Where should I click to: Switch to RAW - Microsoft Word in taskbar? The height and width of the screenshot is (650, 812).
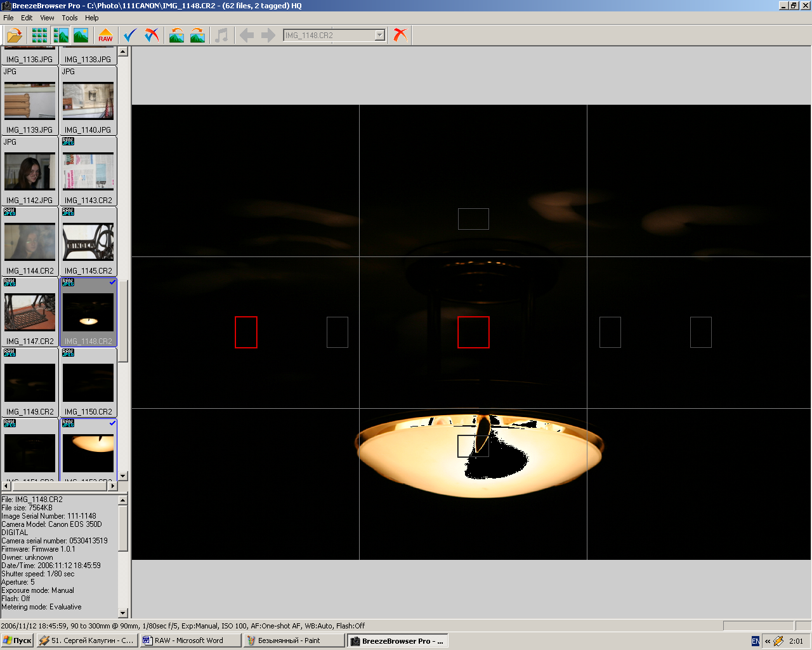[190, 640]
